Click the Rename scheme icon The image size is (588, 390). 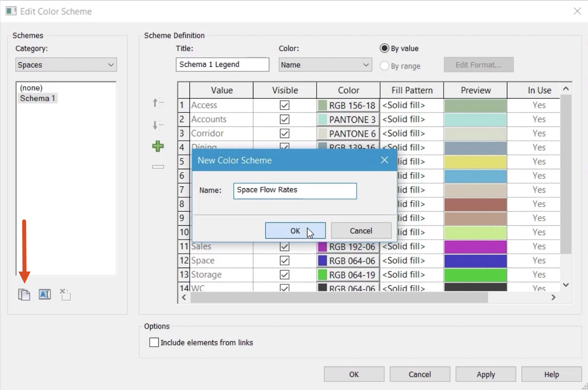click(x=45, y=295)
